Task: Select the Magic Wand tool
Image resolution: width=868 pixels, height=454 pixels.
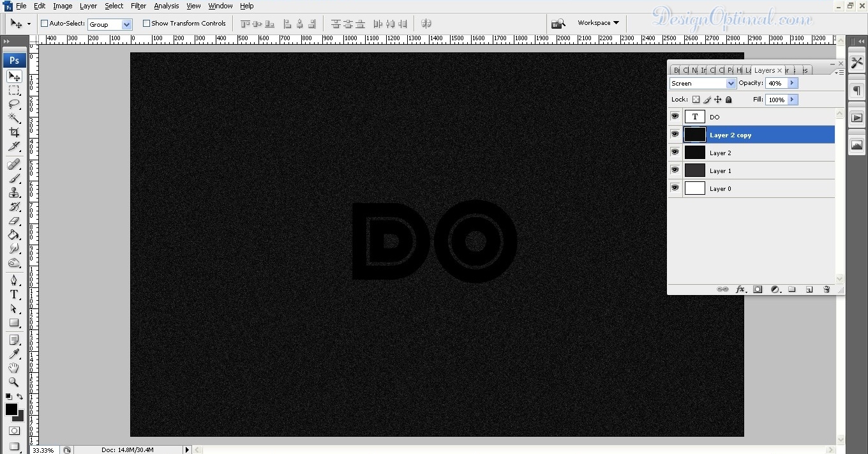Action: click(14, 119)
